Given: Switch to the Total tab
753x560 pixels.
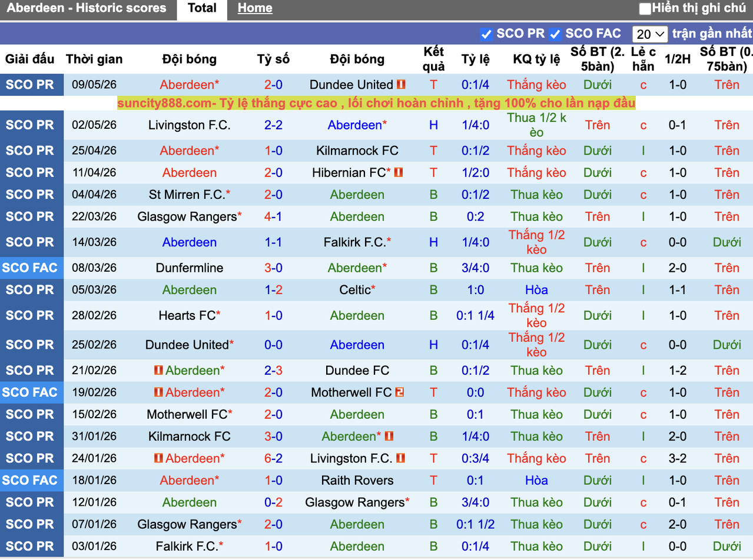Looking at the screenshot, I should (202, 8).
